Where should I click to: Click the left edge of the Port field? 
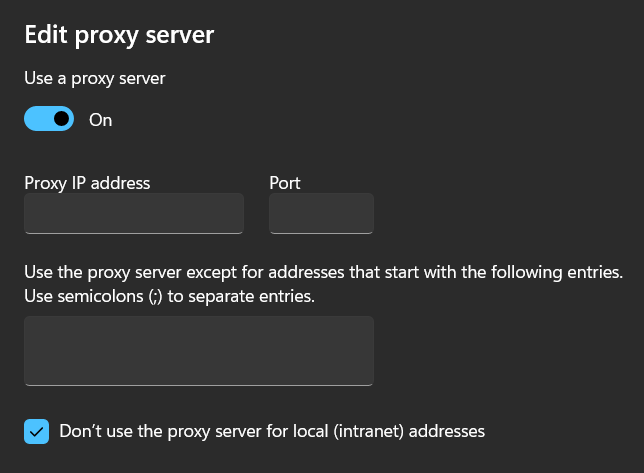(x=274, y=214)
